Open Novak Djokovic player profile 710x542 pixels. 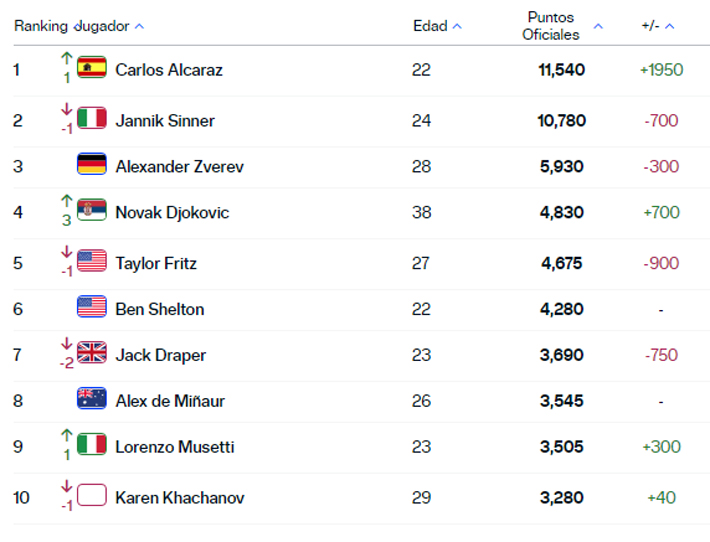click(x=172, y=213)
